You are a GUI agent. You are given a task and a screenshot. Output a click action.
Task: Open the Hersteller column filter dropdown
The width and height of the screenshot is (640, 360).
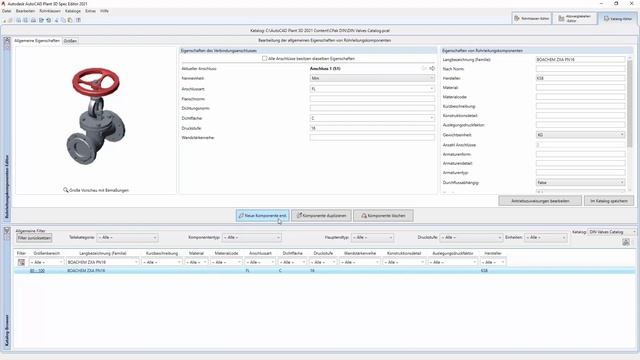493,262
